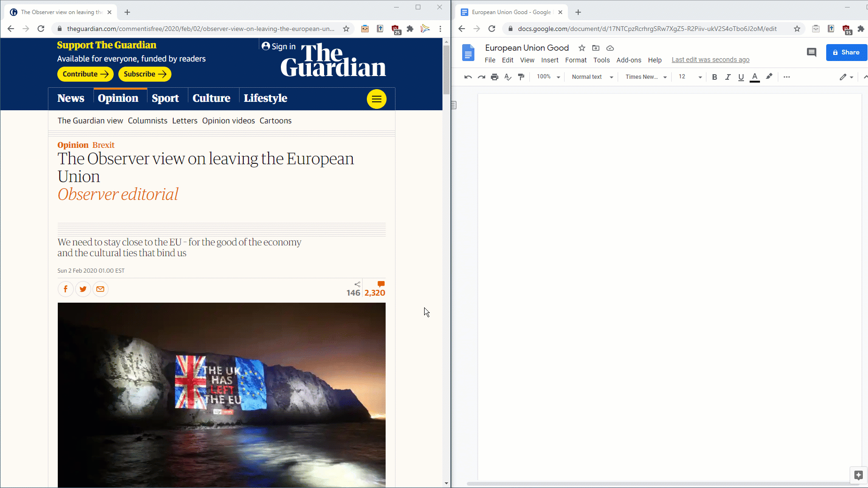
Task: Open the zoom level dropdown
Action: click(x=549, y=77)
